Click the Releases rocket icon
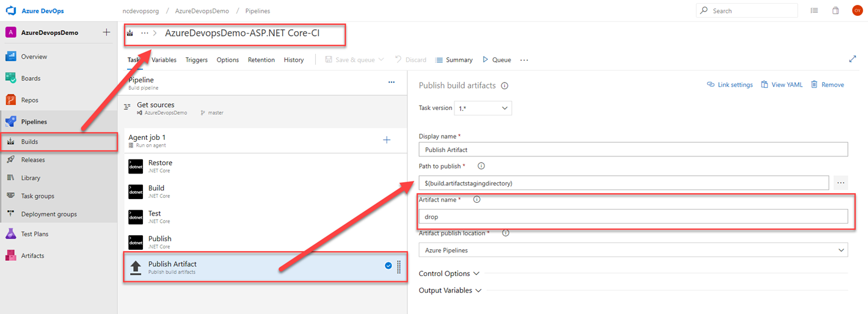The height and width of the screenshot is (314, 868). pyautogui.click(x=10, y=159)
